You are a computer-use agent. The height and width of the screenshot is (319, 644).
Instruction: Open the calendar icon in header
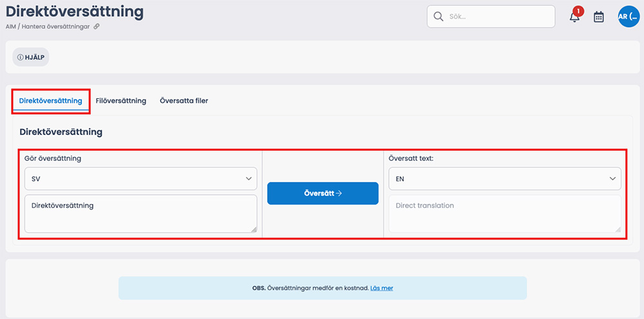[599, 17]
